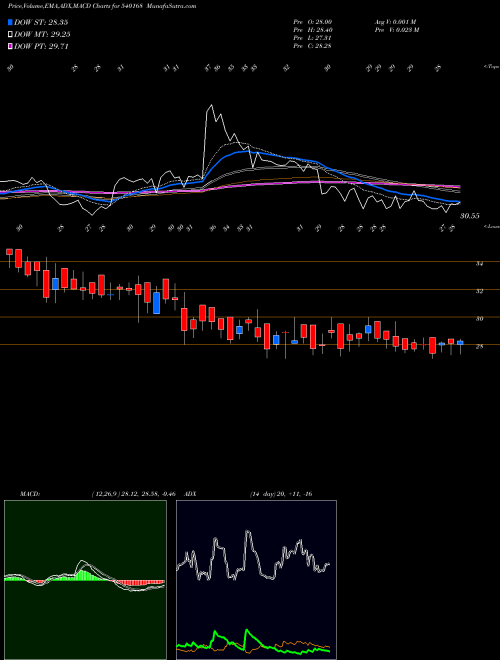500x660 pixels.
Task: Click the ADX indicator chart panel
Action: (256, 580)
